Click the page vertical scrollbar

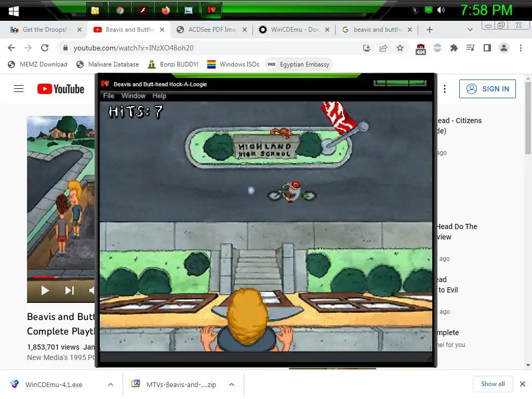[528, 117]
